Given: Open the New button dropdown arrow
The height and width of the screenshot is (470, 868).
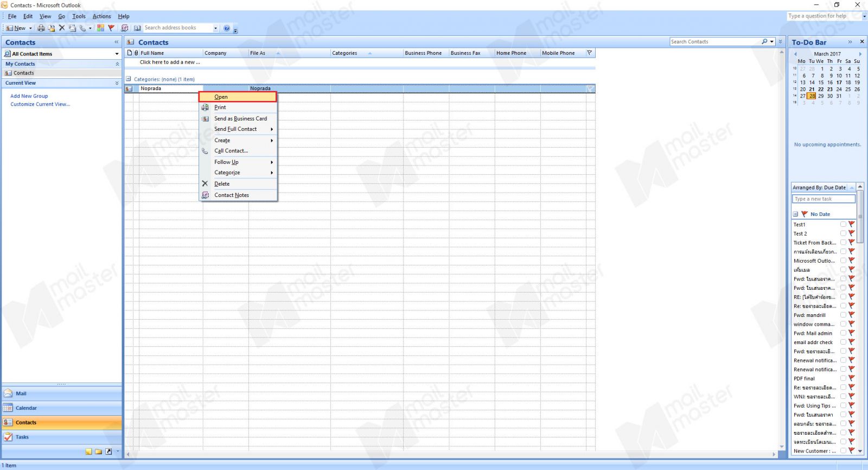Looking at the screenshot, I should tap(30, 28).
